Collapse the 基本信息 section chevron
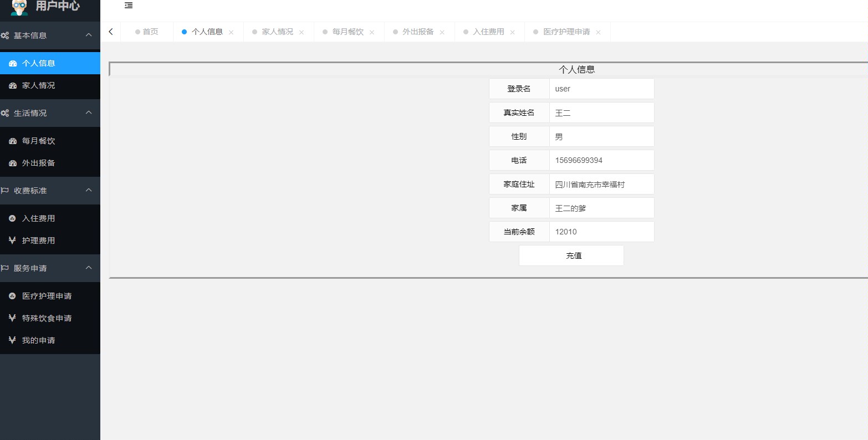 pyautogui.click(x=89, y=35)
